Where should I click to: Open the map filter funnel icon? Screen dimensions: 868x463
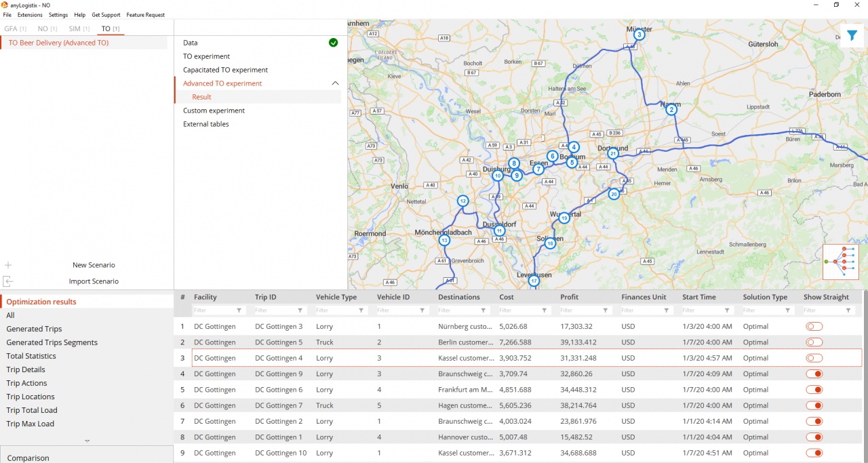[x=852, y=36]
